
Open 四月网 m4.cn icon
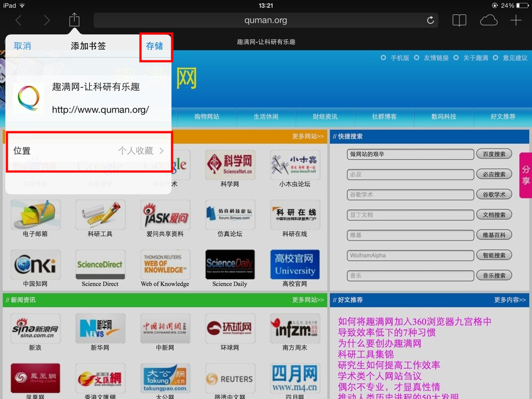pyautogui.click(x=295, y=378)
